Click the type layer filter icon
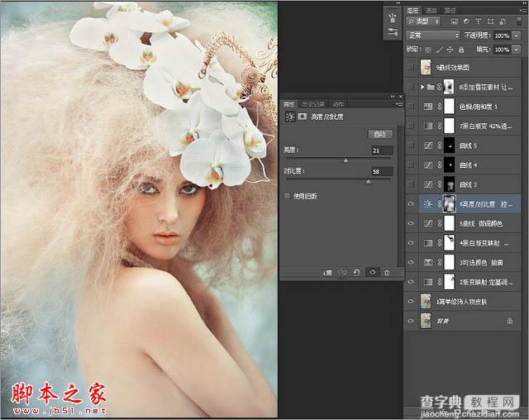 click(x=478, y=21)
